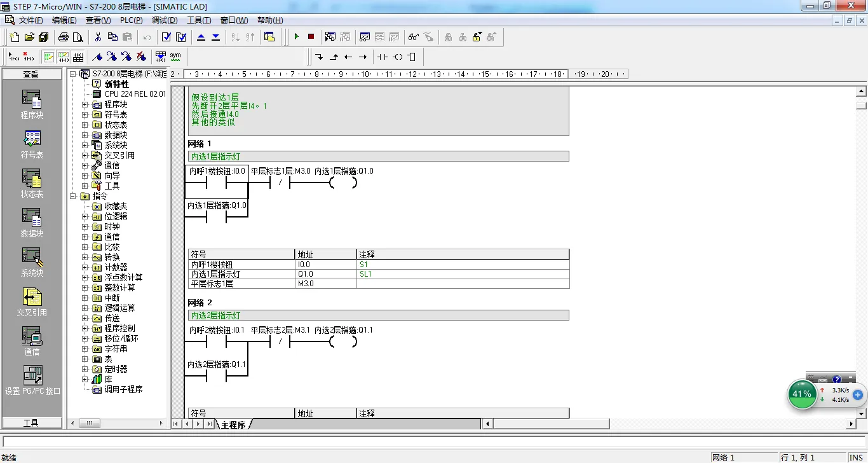This screenshot has width=868, height=463.
Task: Select 调用子程序 in the instruction tree
Action: 123,389
